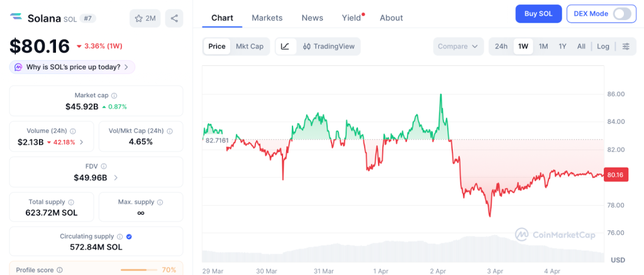This screenshot has height=275, width=644.
Task: Click Circulating supply verified badge
Action: click(129, 237)
